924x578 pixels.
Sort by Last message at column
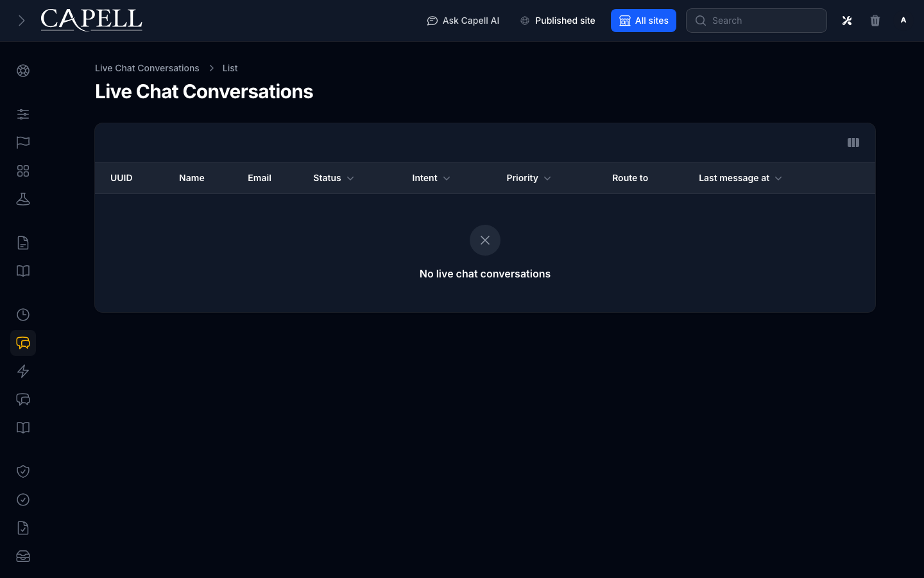740,178
